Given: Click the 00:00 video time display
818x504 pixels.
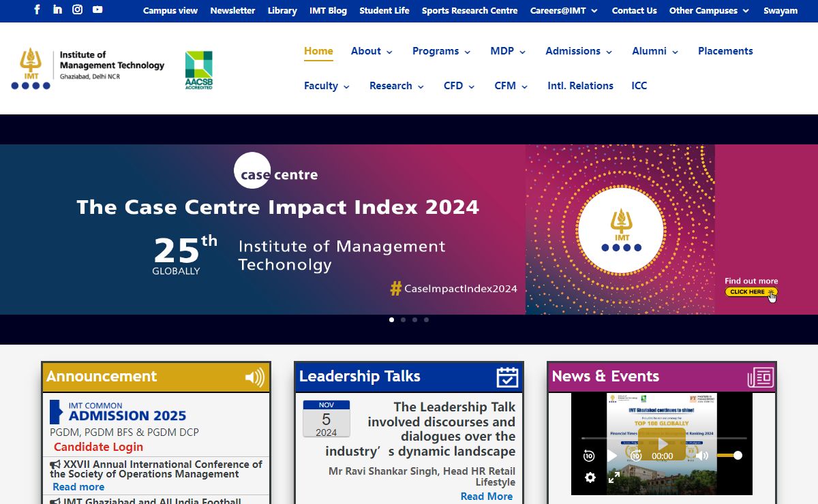Looking at the screenshot, I should tap(663, 456).
